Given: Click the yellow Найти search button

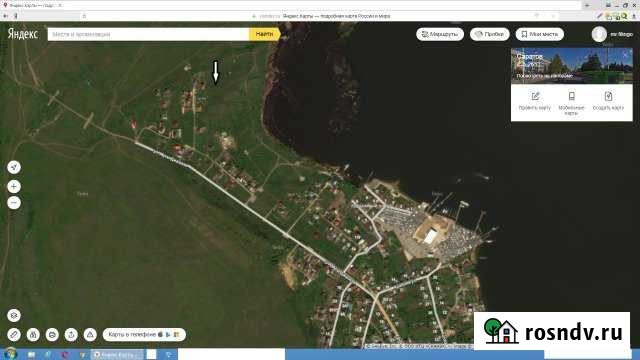Looking at the screenshot, I should (x=264, y=34).
